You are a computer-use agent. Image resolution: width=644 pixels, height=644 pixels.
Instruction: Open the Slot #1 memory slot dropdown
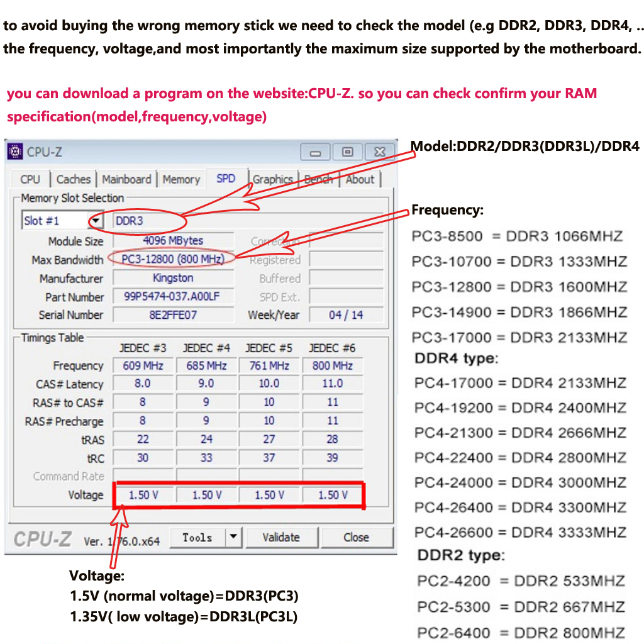click(96, 219)
